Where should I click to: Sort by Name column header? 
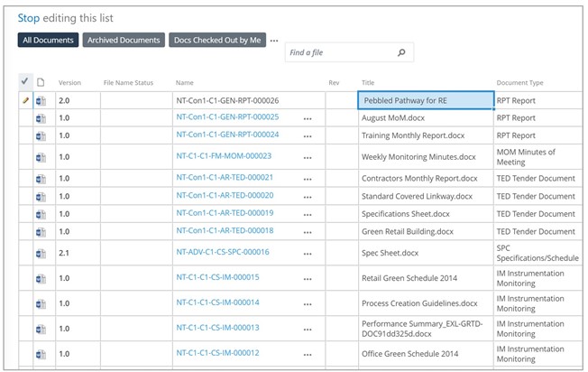(x=185, y=82)
